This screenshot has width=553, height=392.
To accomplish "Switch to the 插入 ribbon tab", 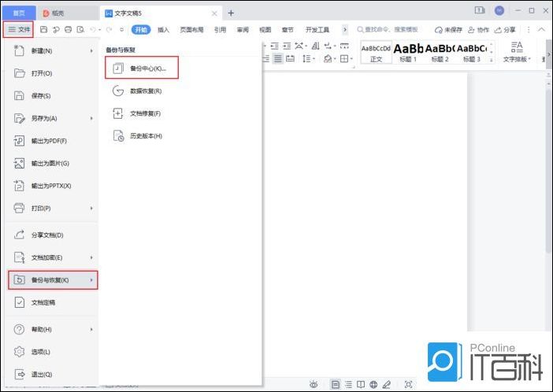I will pos(163,30).
